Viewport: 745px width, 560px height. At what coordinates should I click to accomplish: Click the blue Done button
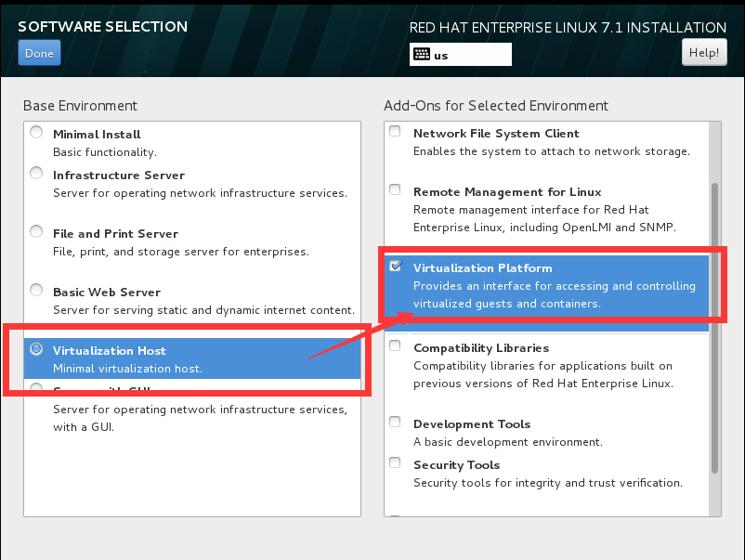click(x=39, y=53)
